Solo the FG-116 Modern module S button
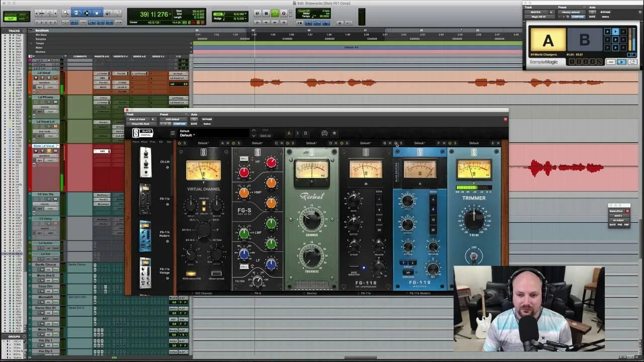The width and height of the screenshot is (644, 362). (x=401, y=143)
